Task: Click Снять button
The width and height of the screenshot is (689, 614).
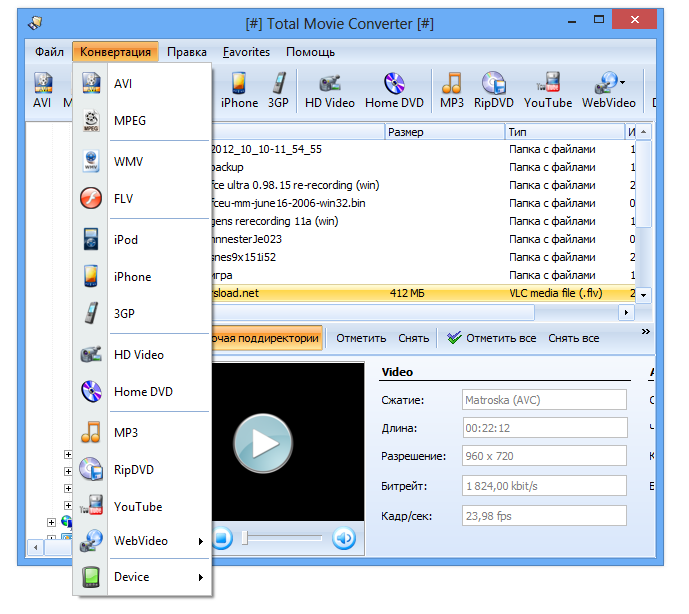Action: coord(413,338)
